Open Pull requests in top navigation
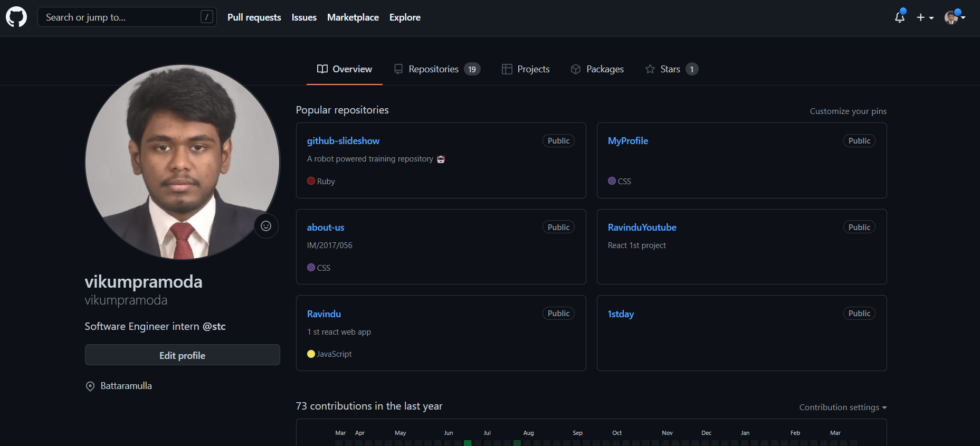The height and width of the screenshot is (446, 980). (254, 17)
